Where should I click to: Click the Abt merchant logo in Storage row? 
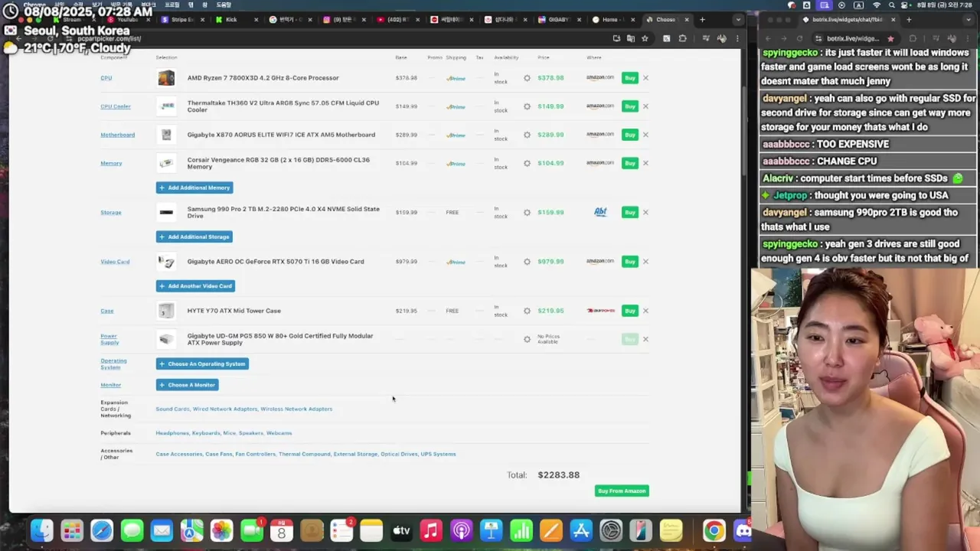pyautogui.click(x=600, y=212)
